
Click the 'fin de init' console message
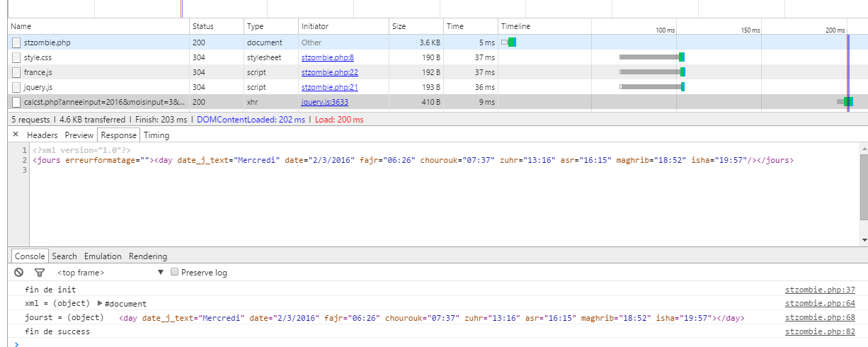click(50, 290)
